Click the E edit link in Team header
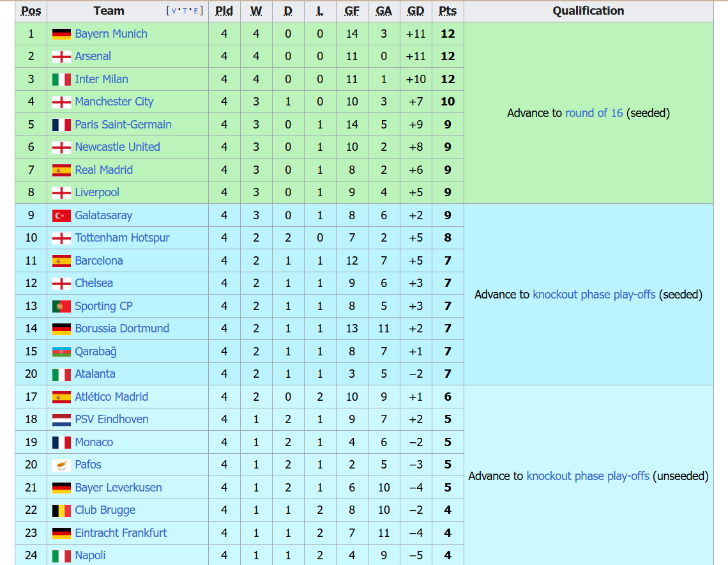This screenshot has height=565, width=728. coord(198,11)
